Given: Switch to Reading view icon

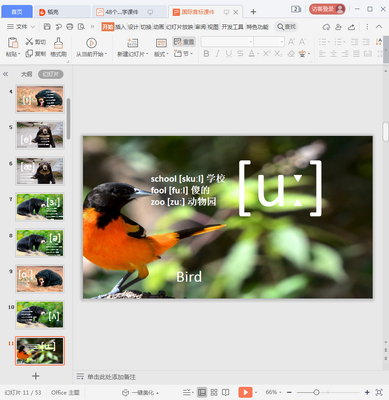Looking at the screenshot, I should pos(226,392).
